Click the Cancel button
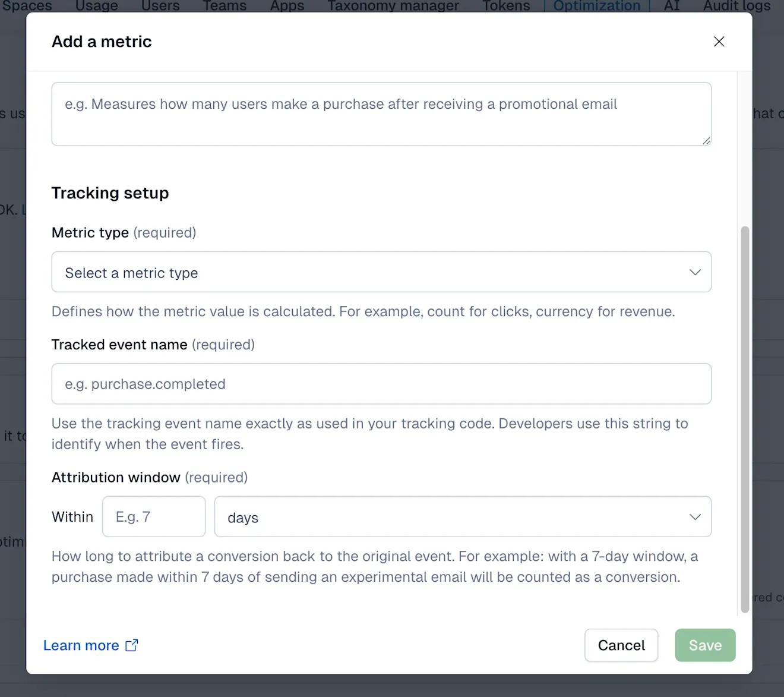This screenshot has height=697, width=784. [x=621, y=645]
